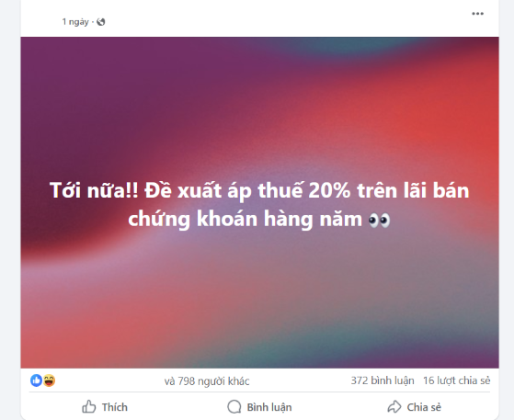Select the "Bình luận" button text

(269, 407)
